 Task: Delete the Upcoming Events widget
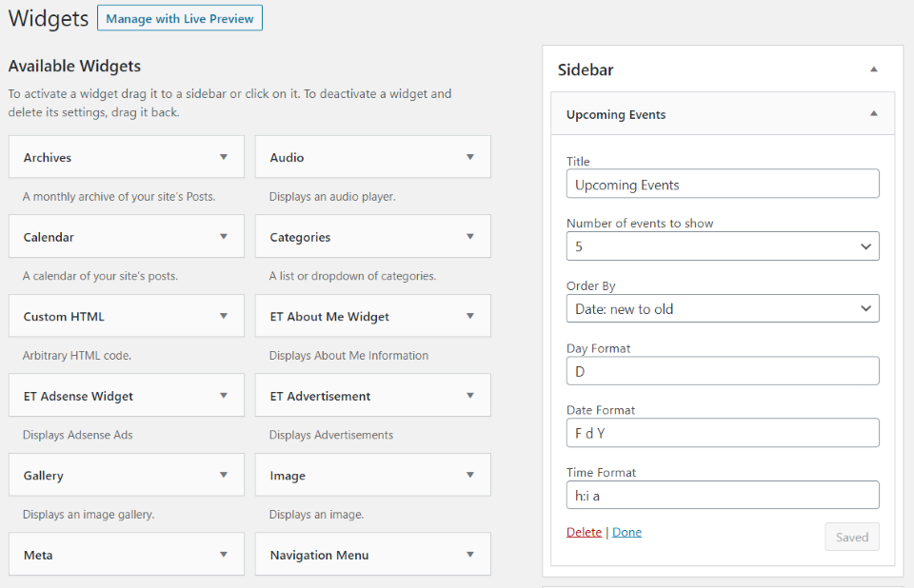pyautogui.click(x=584, y=532)
